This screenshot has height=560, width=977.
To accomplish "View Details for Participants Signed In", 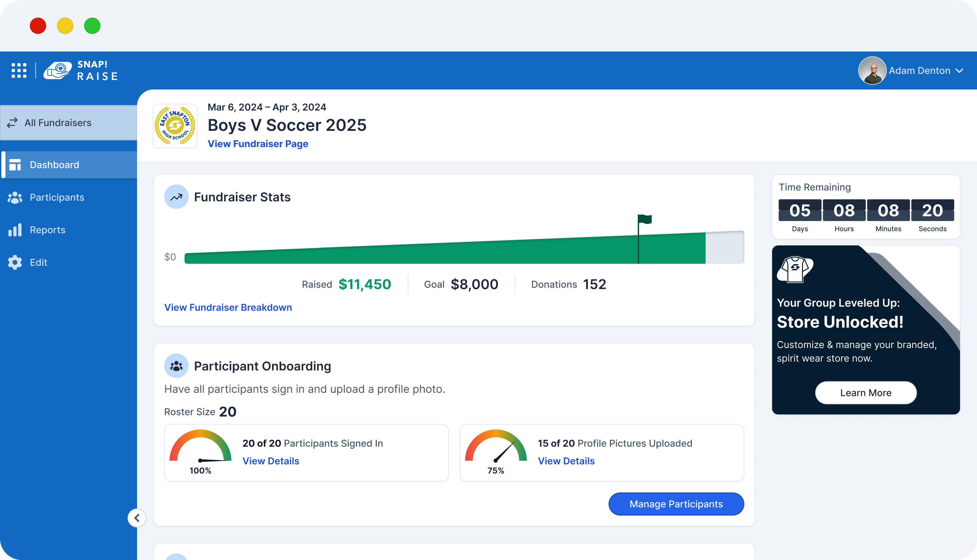I will click(271, 461).
